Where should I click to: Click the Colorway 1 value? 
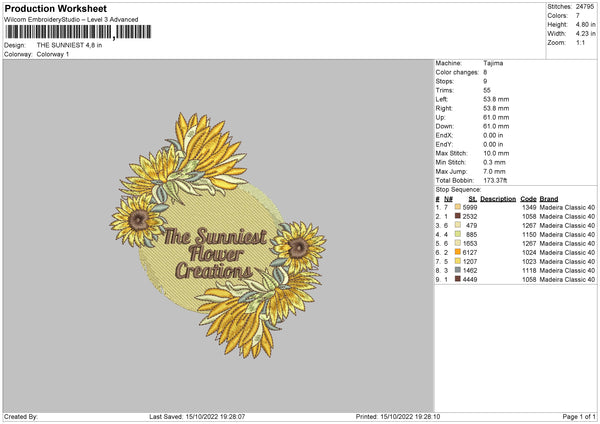pos(53,54)
